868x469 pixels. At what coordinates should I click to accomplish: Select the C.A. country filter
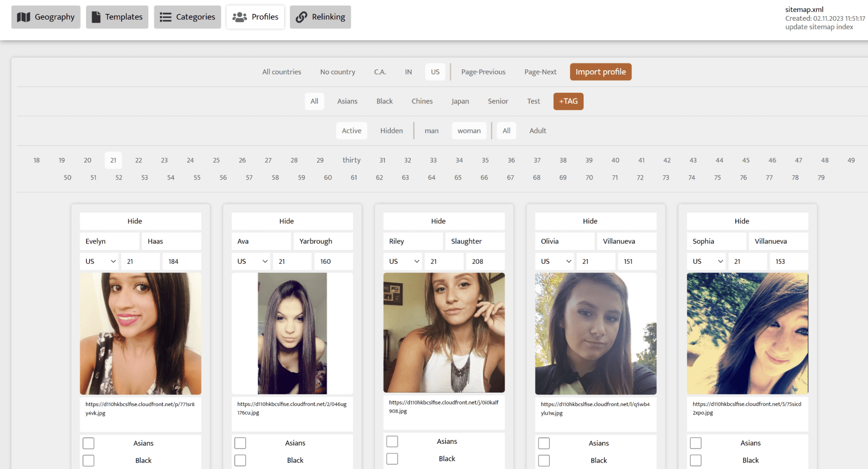pos(380,72)
